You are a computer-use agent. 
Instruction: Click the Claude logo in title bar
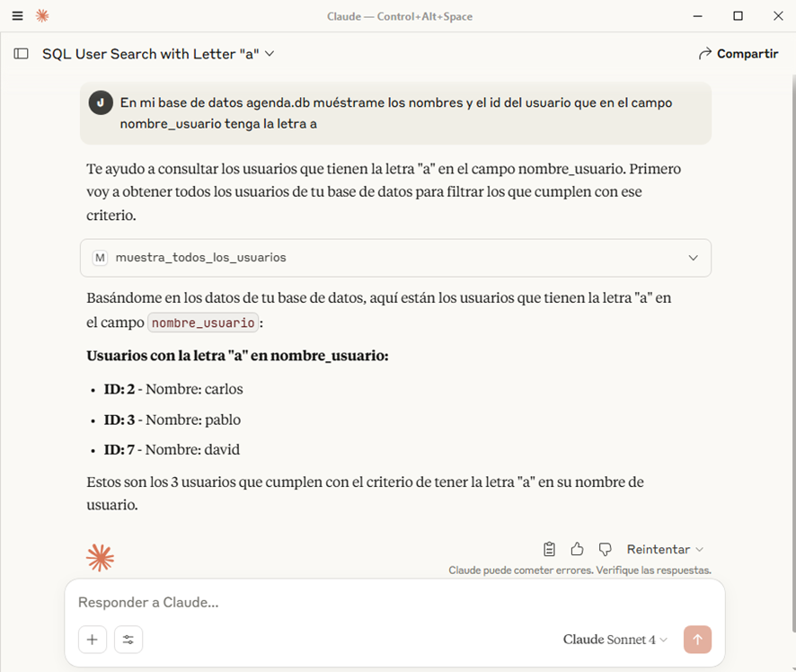tap(41, 16)
